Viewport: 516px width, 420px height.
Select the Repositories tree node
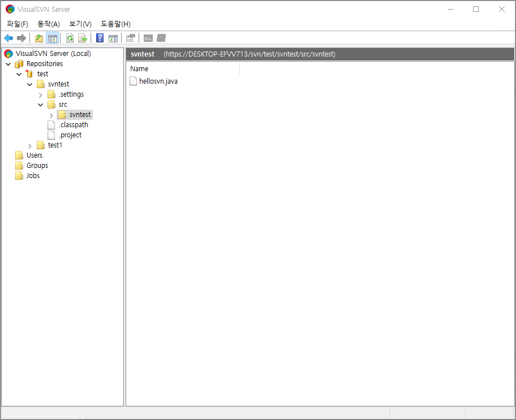(x=45, y=63)
